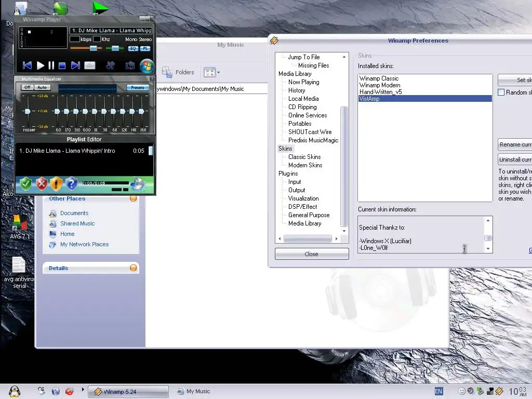This screenshot has width=532, height=399.
Task: Adjust the green balance slider in Winamp
Action: pos(115,48)
